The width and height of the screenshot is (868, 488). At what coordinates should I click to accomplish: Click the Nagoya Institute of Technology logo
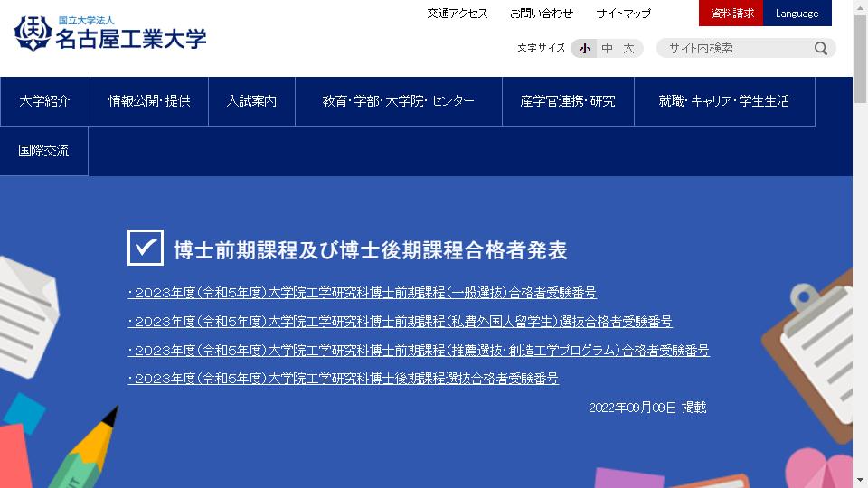[110, 33]
